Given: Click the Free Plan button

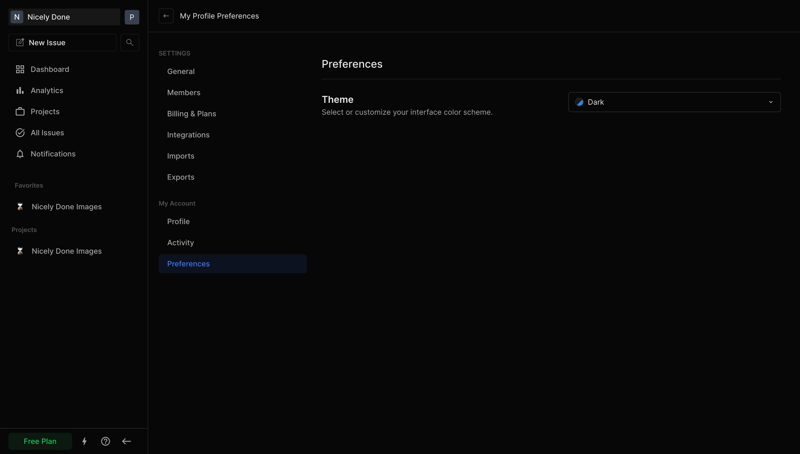Looking at the screenshot, I should (40, 441).
